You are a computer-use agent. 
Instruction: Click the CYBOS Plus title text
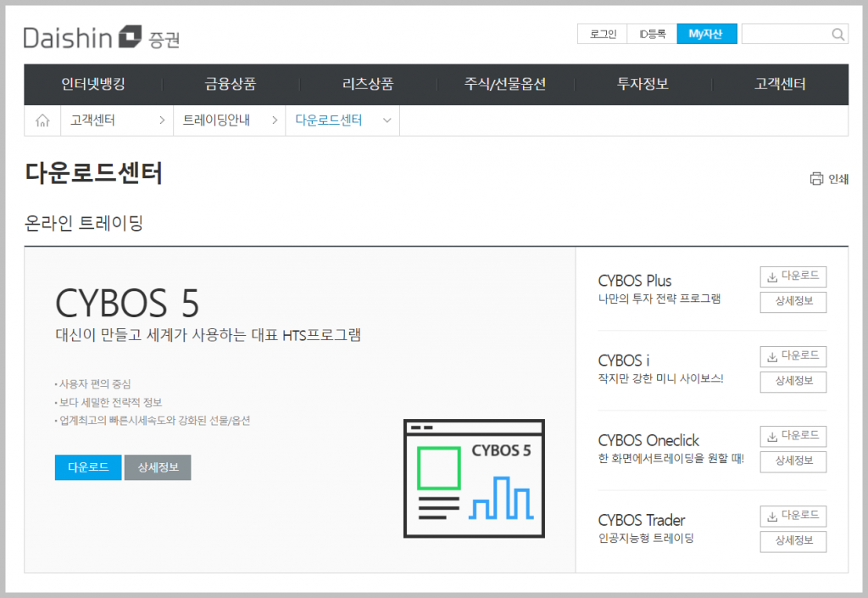point(634,281)
